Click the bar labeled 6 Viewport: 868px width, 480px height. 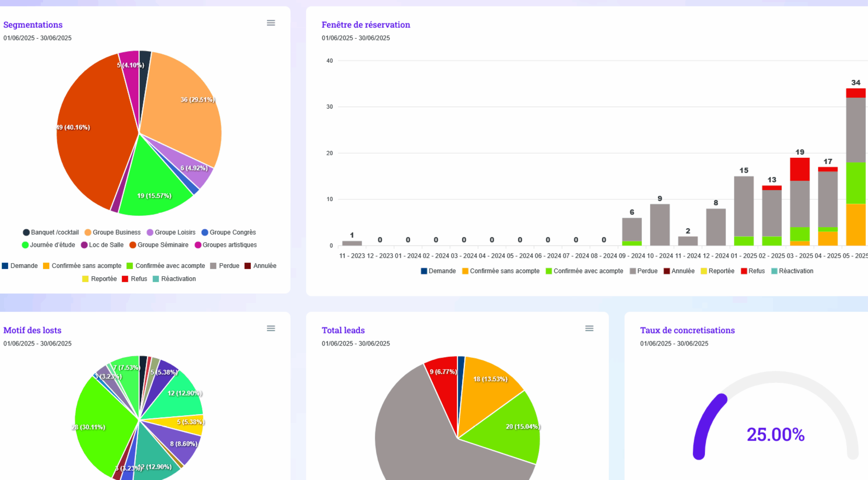click(632, 231)
